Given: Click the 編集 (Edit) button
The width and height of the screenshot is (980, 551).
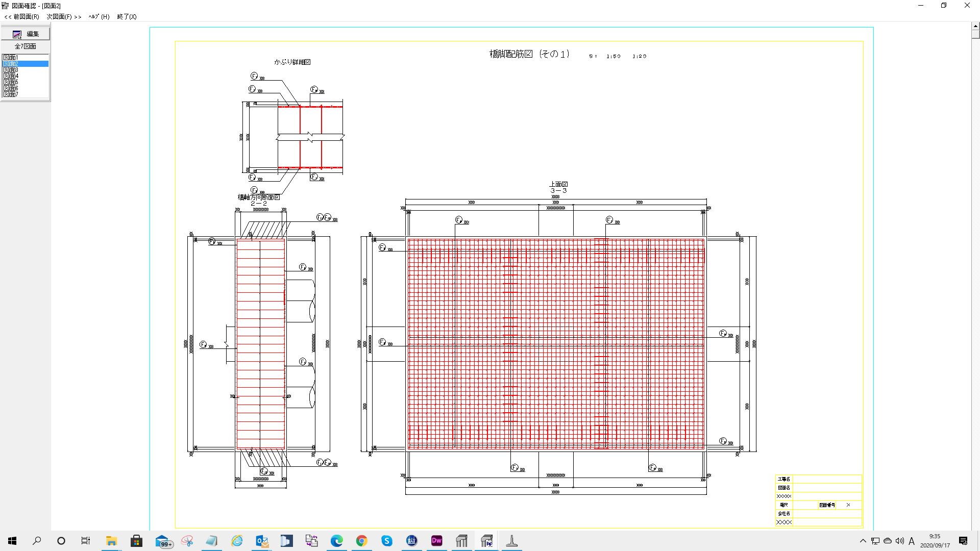Looking at the screenshot, I should pyautogui.click(x=26, y=34).
